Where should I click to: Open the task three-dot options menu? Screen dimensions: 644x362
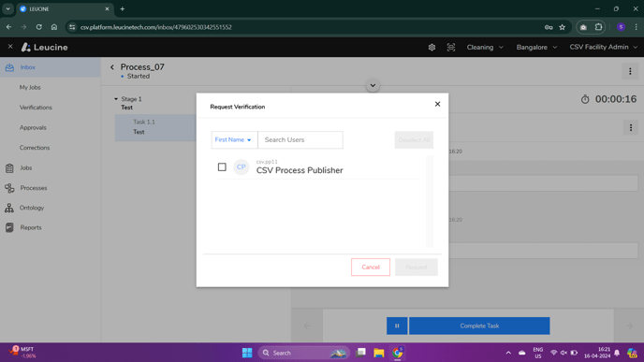(631, 127)
